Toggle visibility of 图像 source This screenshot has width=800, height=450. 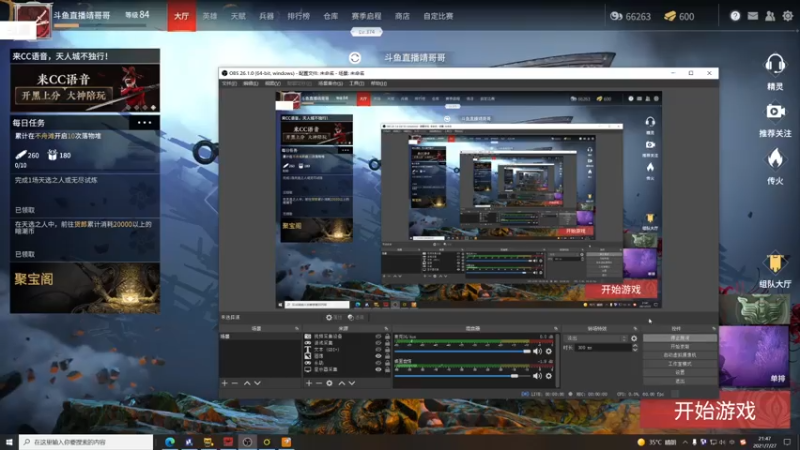coord(378,356)
